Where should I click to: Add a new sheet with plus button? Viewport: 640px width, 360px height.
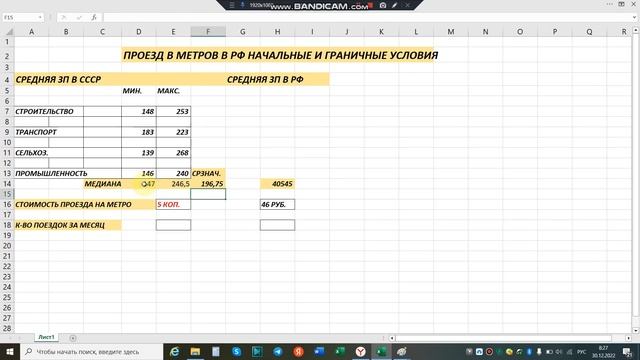click(73, 338)
